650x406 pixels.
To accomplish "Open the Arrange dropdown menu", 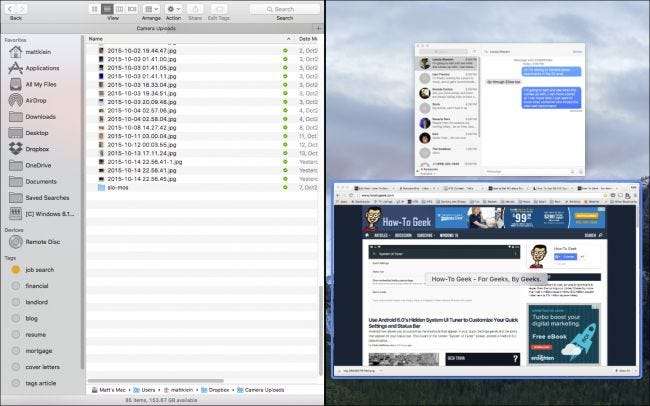I will pyautogui.click(x=151, y=8).
